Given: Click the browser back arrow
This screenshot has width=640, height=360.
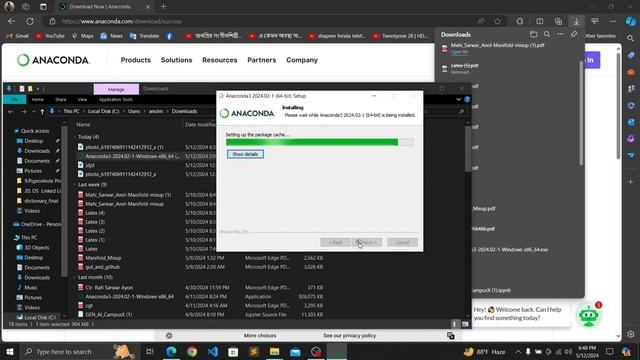Looking at the screenshot, I should 11,21.
